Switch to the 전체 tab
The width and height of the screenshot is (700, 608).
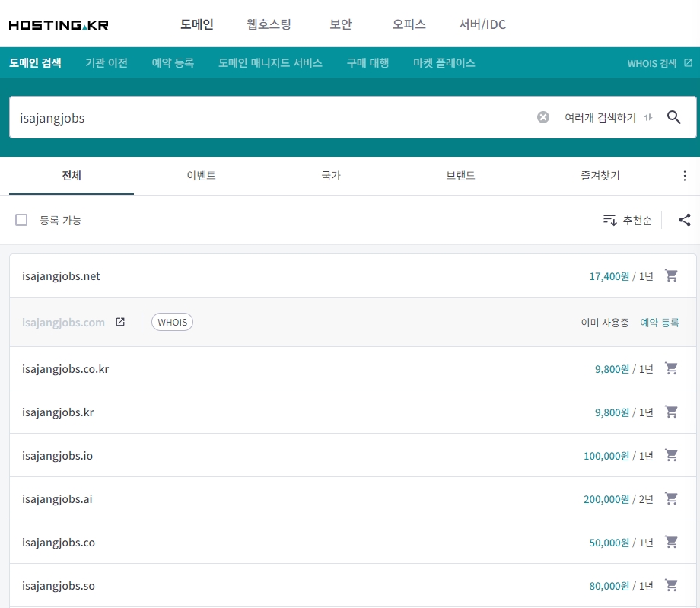click(72, 176)
